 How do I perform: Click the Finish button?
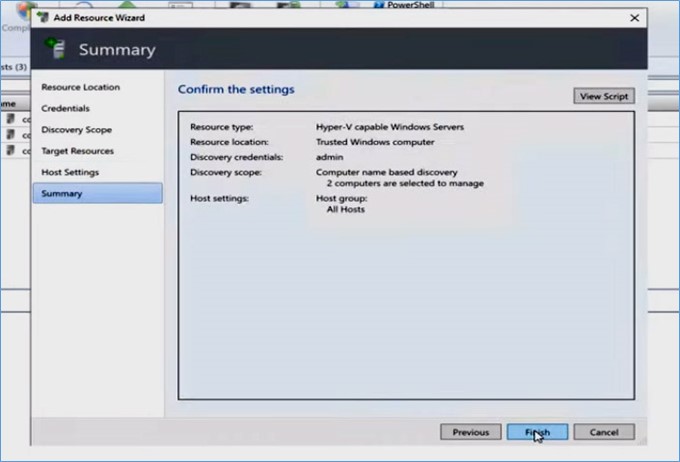point(537,432)
